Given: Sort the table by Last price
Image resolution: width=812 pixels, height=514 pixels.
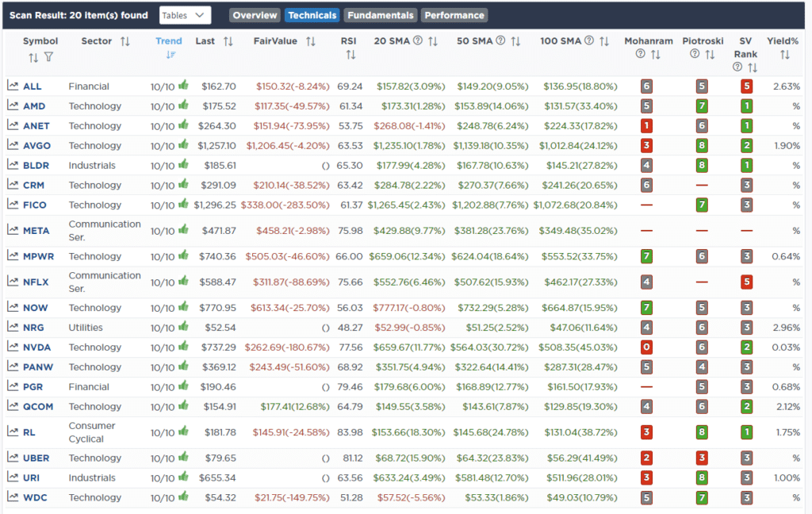Looking at the screenshot, I should [228, 41].
